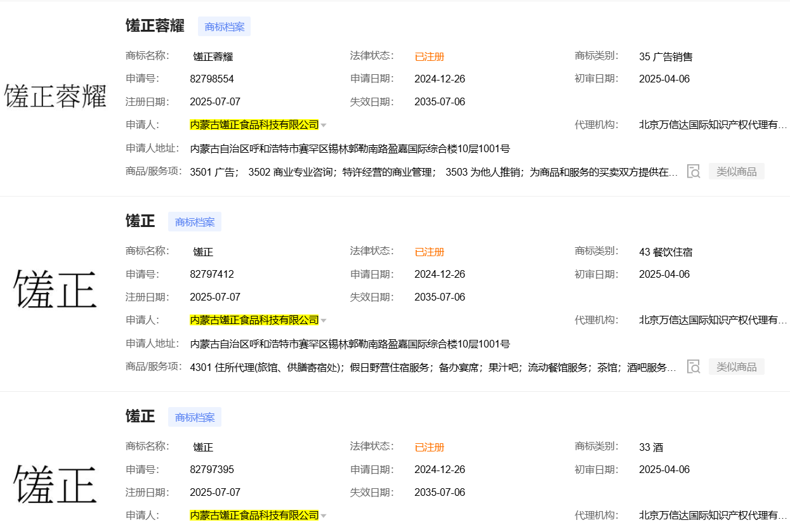Image resolution: width=790 pixels, height=532 pixels.
Task: Open trademark logo image for application 82797395
Action: (56, 485)
